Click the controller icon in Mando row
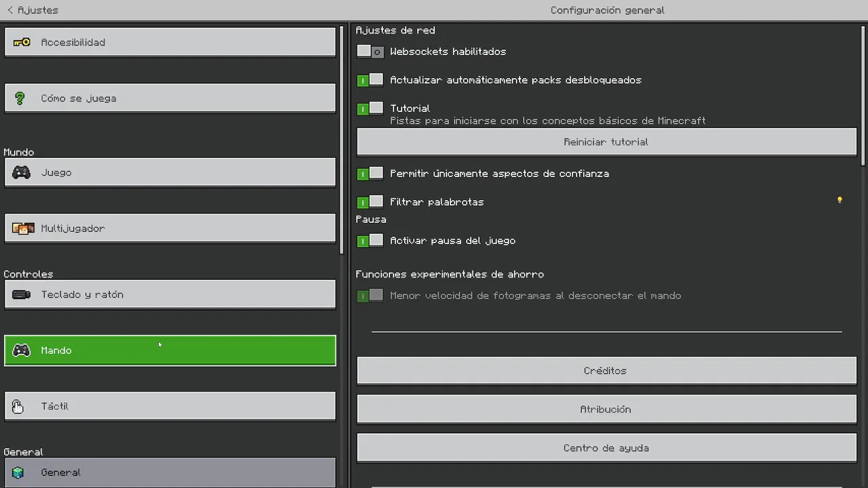The width and height of the screenshot is (868, 488). click(x=22, y=350)
